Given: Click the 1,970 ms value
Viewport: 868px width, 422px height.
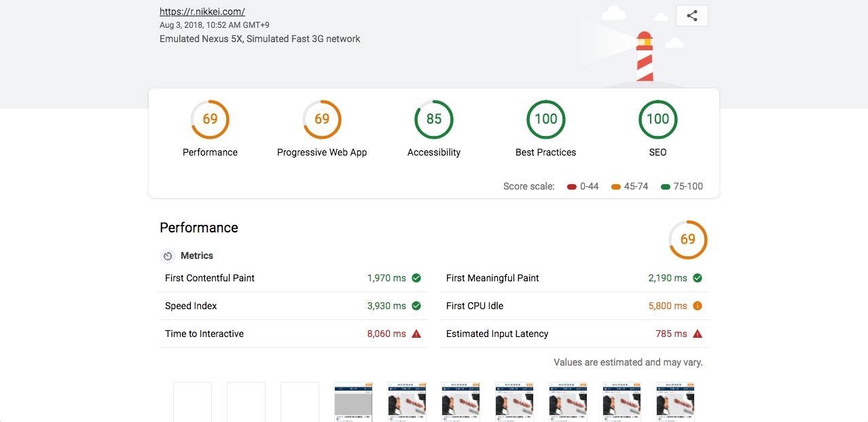Looking at the screenshot, I should pos(386,278).
